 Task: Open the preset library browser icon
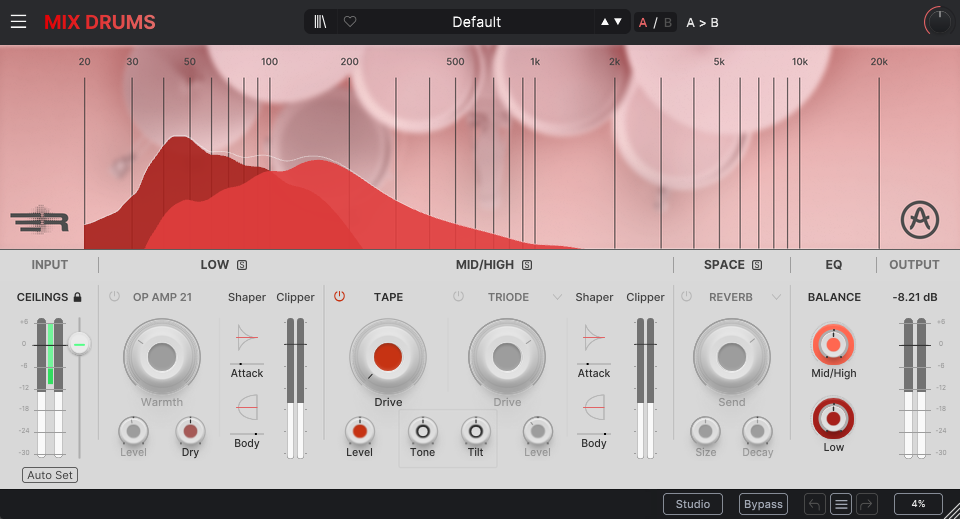coord(322,22)
